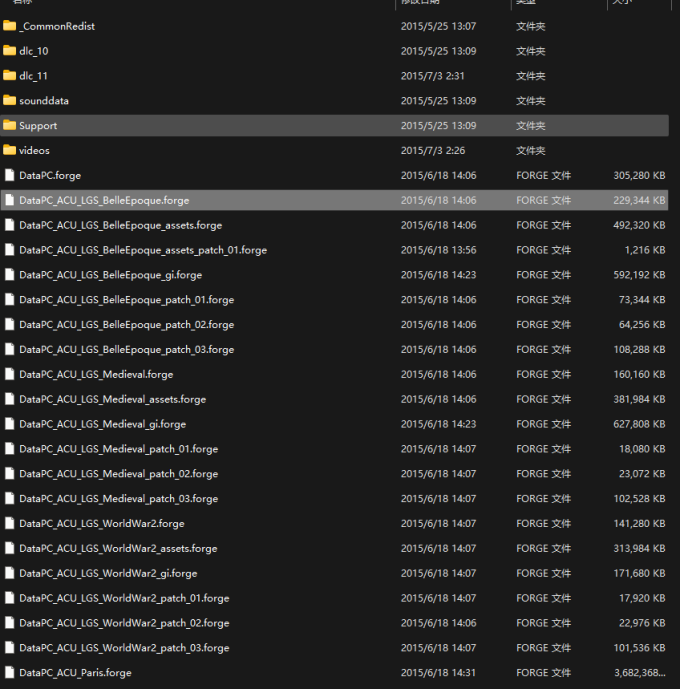
Task: Select file name DataPC_ACU_LGS_Medieval_patch_01.forge
Action: [x=119, y=449]
